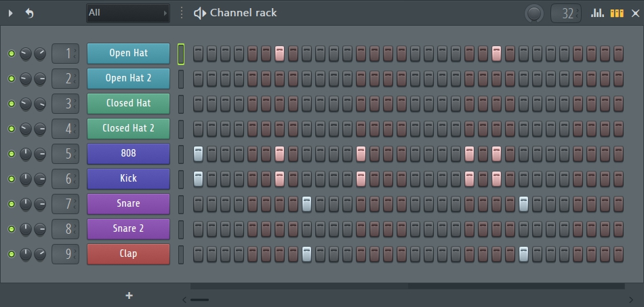Open the graph editor bars icon
644x307 pixels.
coord(597,13)
